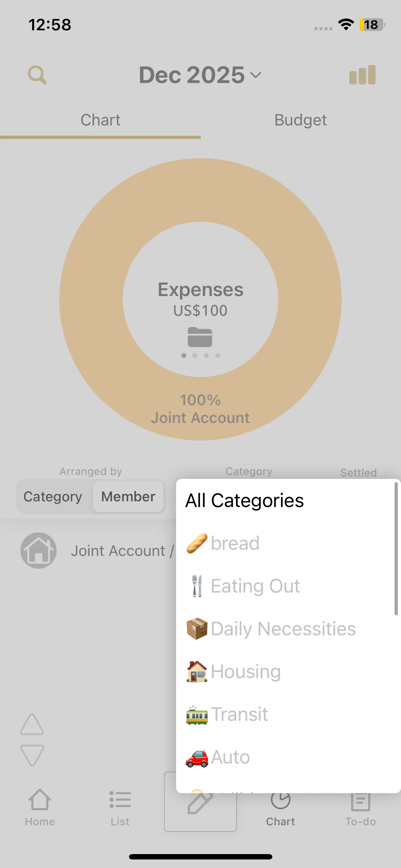Switch to the Budget tab

(300, 120)
